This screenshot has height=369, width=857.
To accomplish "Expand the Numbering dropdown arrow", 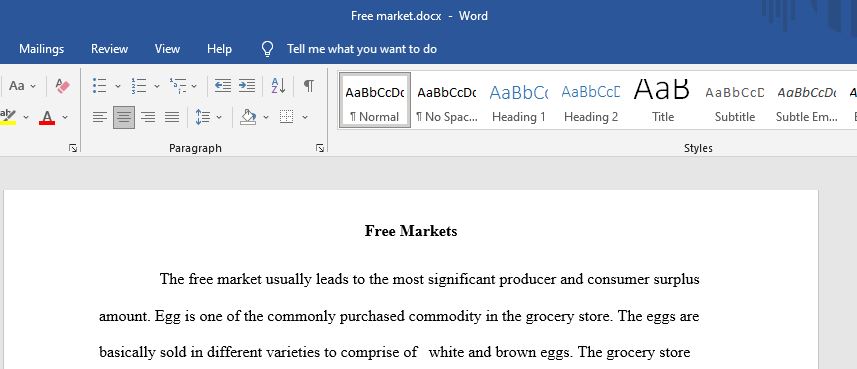I will point(157,86).
